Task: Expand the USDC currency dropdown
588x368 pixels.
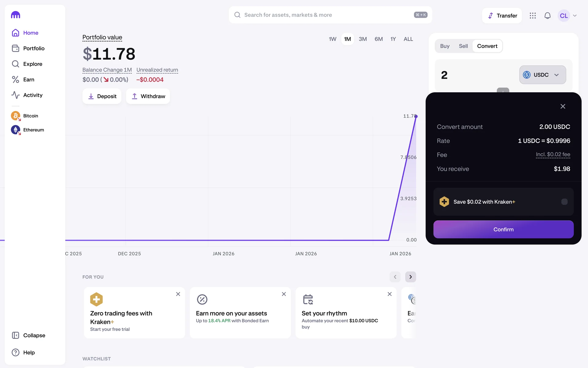Action: (542, 75)
